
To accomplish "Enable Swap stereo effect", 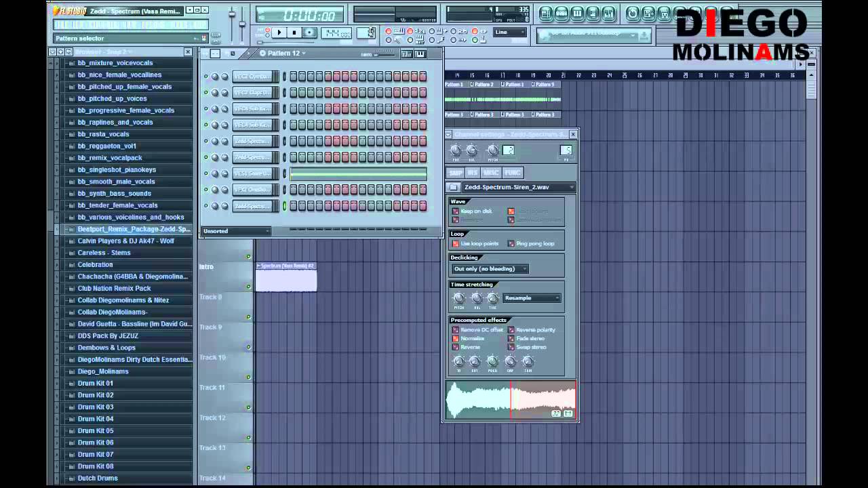I will pyautogui.click(x=511, y=348).
